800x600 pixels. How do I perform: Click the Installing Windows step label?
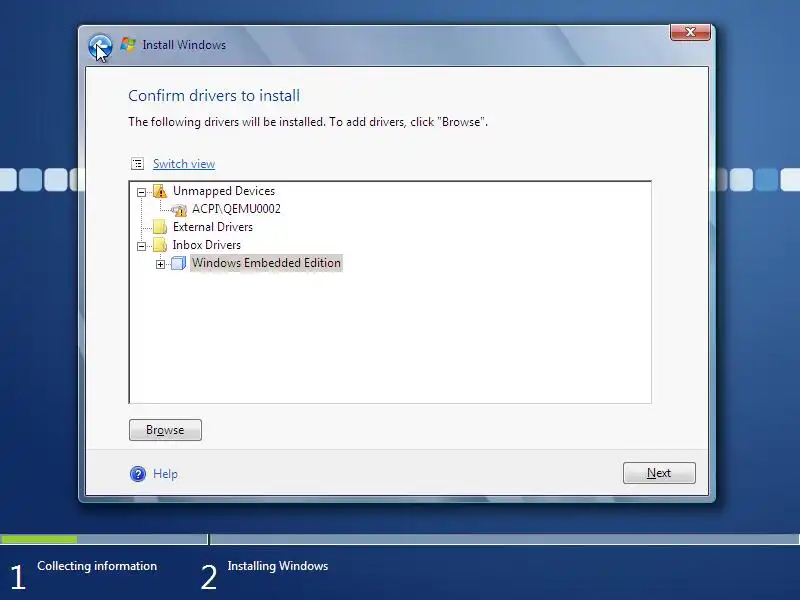coord(278,566)
